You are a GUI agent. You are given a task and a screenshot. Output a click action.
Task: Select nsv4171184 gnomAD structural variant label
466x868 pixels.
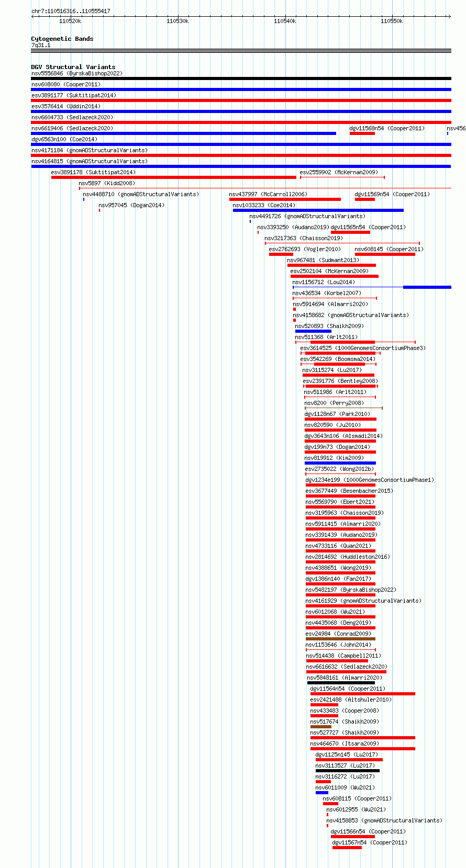90,150
